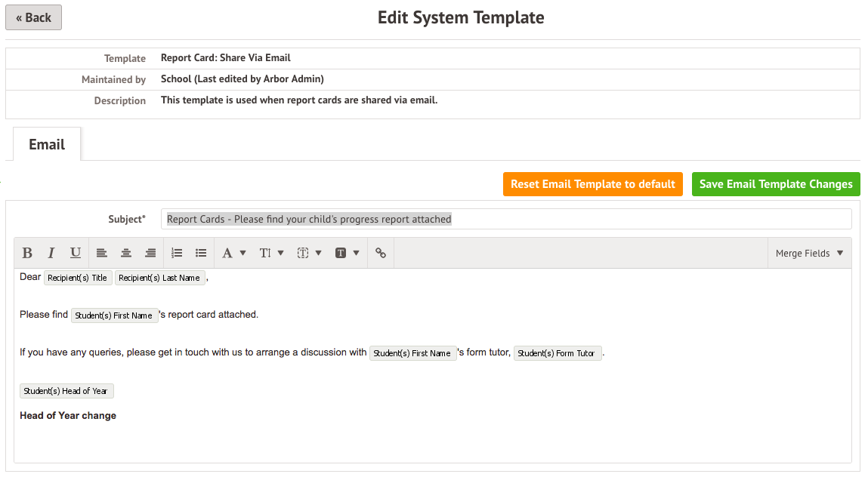Image resolution: width=868 pixels, height=477 pixels.
Task: Open the font family dropdown
Action: click(233, 254)
